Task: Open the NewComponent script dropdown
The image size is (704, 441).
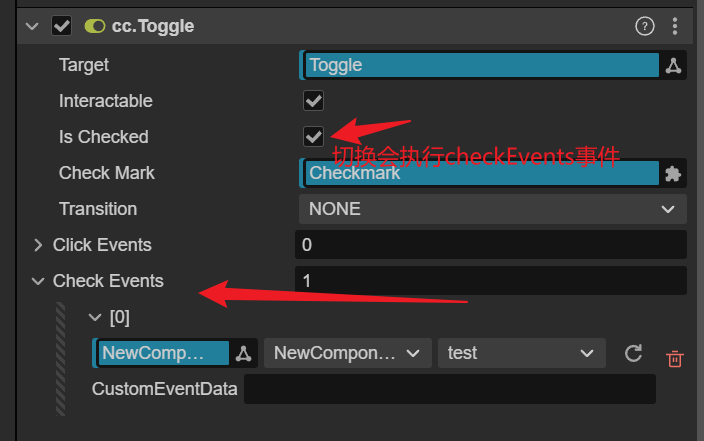Action: pos(347,353)
